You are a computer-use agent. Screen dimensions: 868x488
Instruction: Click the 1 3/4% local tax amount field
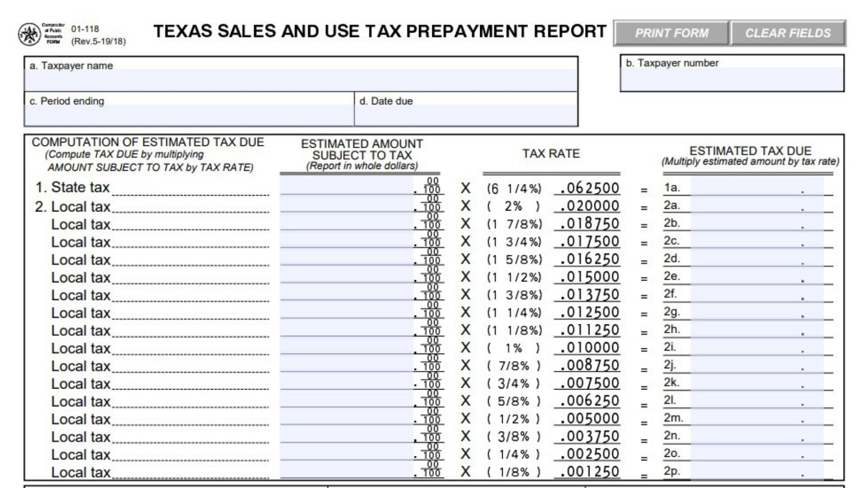347,239
